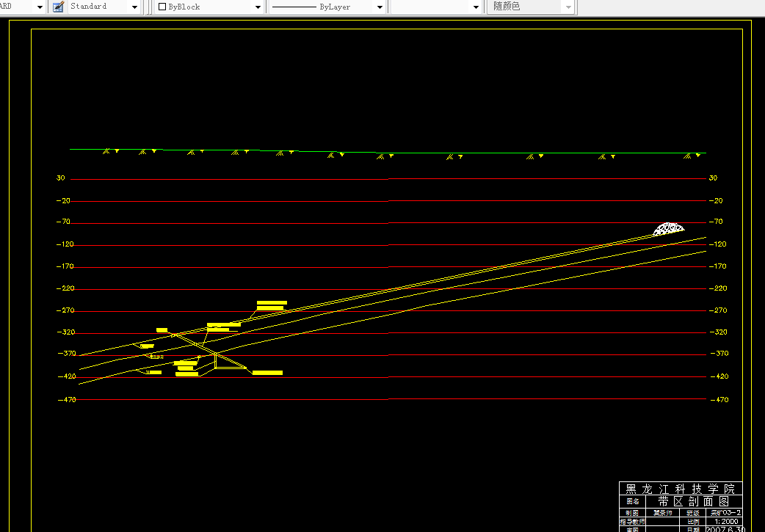Select the left-side elevation label -470
Image resolution: width=765 pixels, height=532 pixels.
point(67,399)
